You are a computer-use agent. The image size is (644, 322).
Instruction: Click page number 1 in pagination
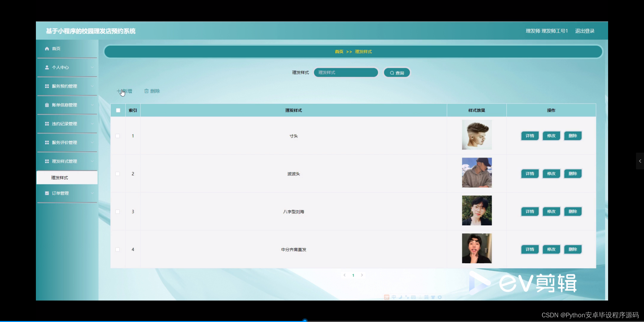pyautogui.click(x=353, y=275)
